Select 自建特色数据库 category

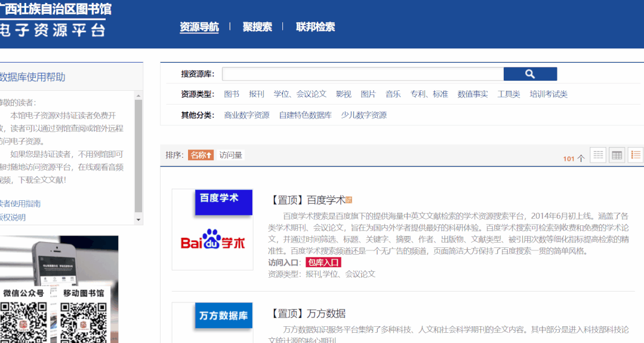click(x=305, y=115)
